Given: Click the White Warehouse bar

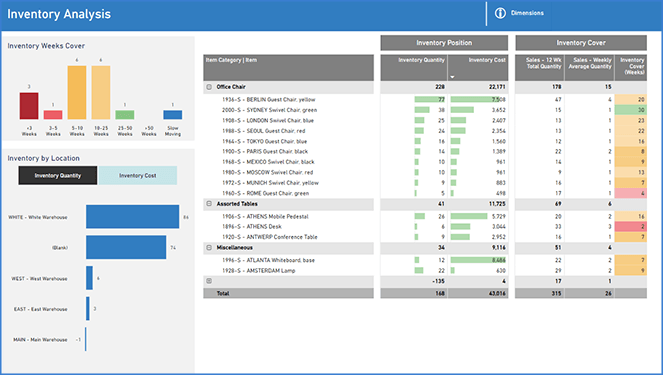Looking at the screenshot, I should pyautogui.click(x=132, y=217).
